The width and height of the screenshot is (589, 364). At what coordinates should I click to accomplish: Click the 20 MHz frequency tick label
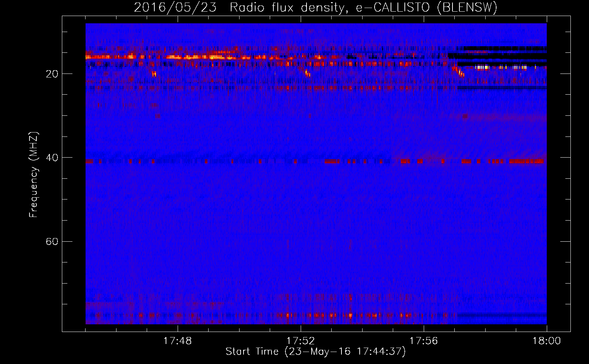point(52,74)
